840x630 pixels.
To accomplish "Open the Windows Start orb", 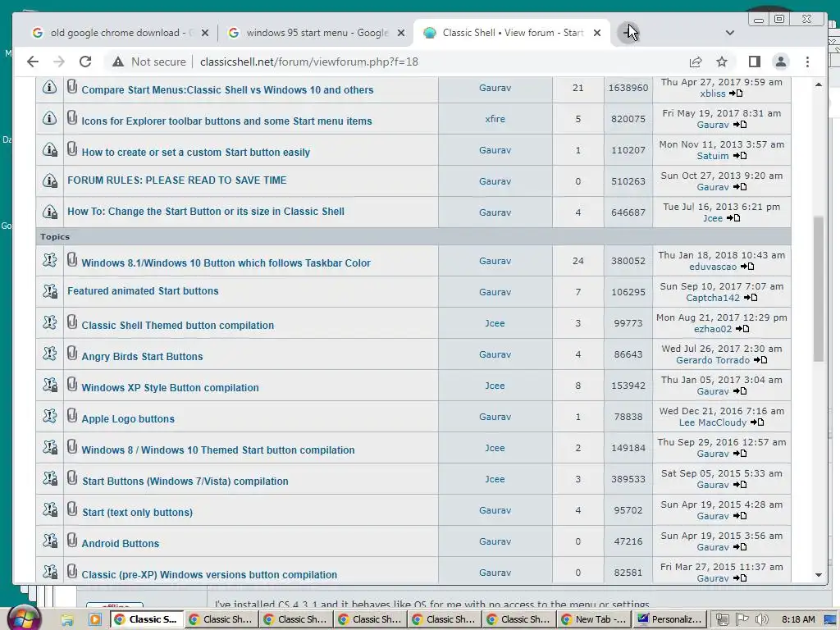I will click(24, 617).
